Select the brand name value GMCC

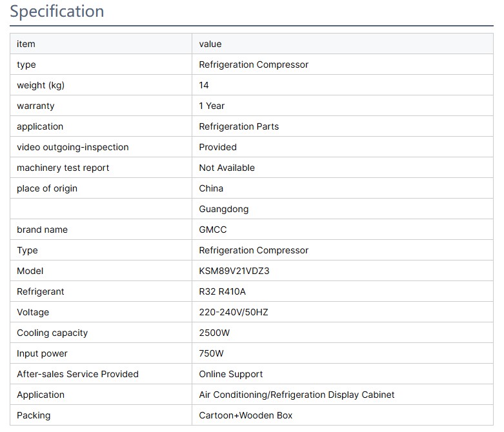(x=213, y=230)
